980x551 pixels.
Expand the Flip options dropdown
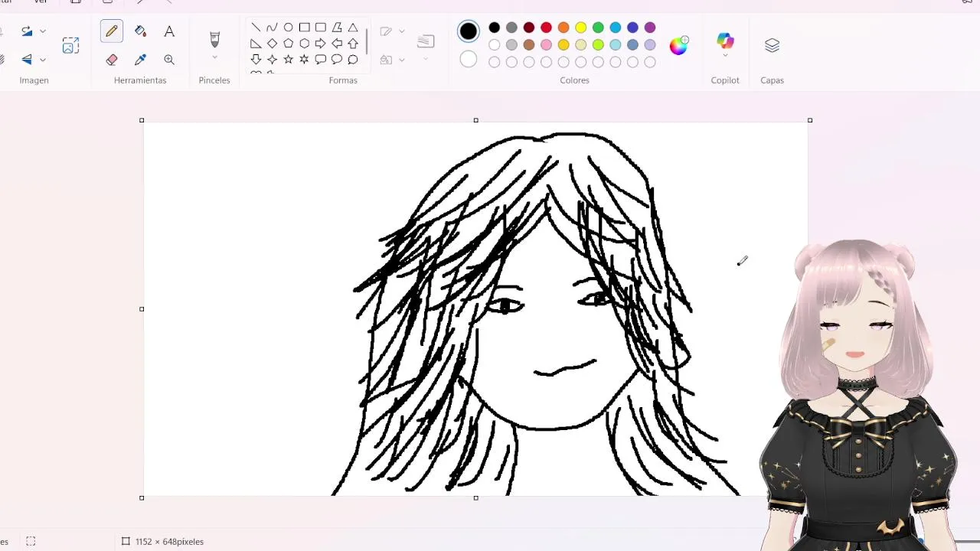click(43, 60)
